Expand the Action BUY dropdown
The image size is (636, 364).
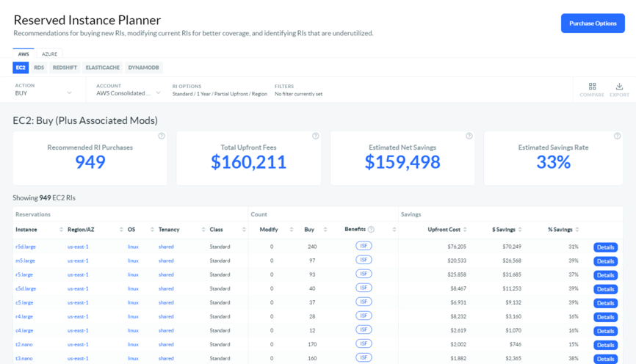(43, 90)
